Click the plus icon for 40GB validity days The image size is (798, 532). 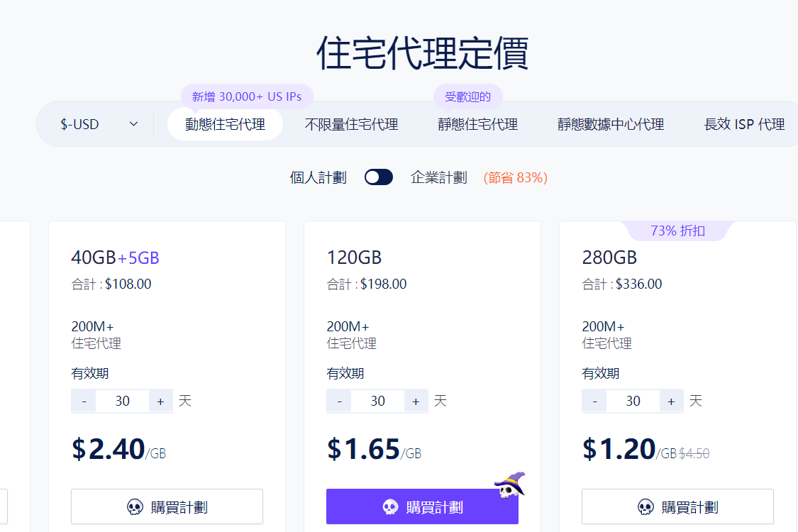[161, 401]
